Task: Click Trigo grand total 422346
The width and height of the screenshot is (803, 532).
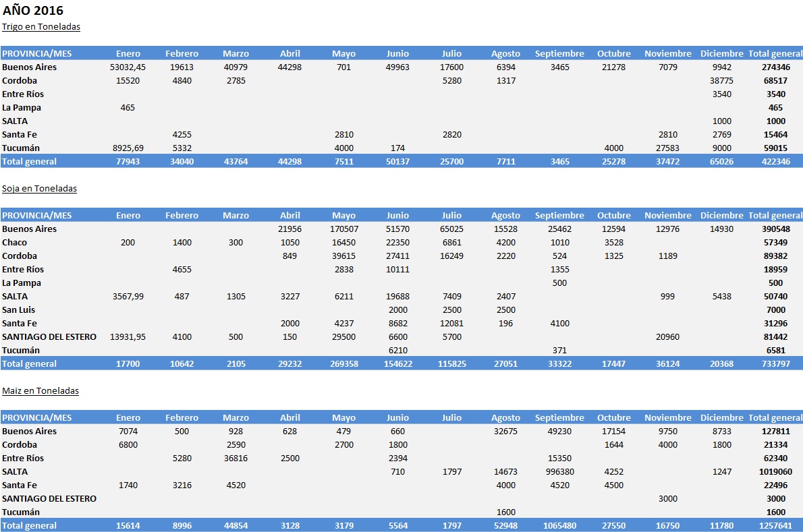Action: [776, 162]
